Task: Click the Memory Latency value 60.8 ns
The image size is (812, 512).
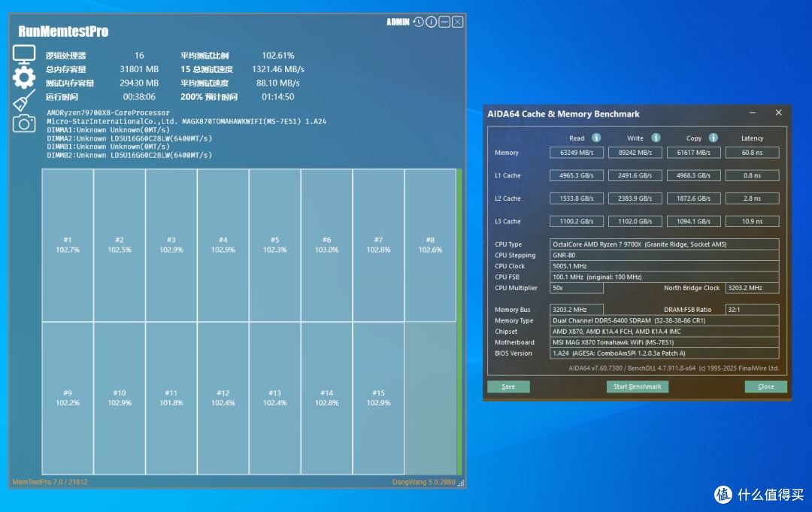Action: (x=752, y=153)
